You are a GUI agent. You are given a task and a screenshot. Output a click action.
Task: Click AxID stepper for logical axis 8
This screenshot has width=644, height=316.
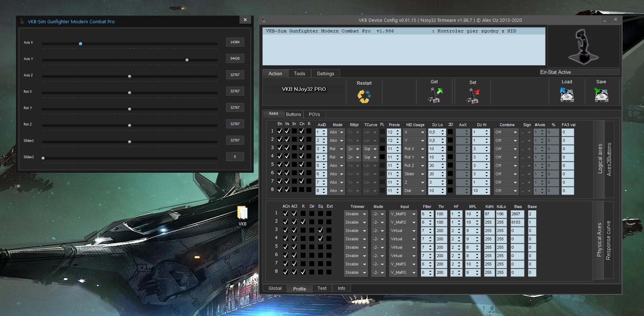tap(324, 191)
